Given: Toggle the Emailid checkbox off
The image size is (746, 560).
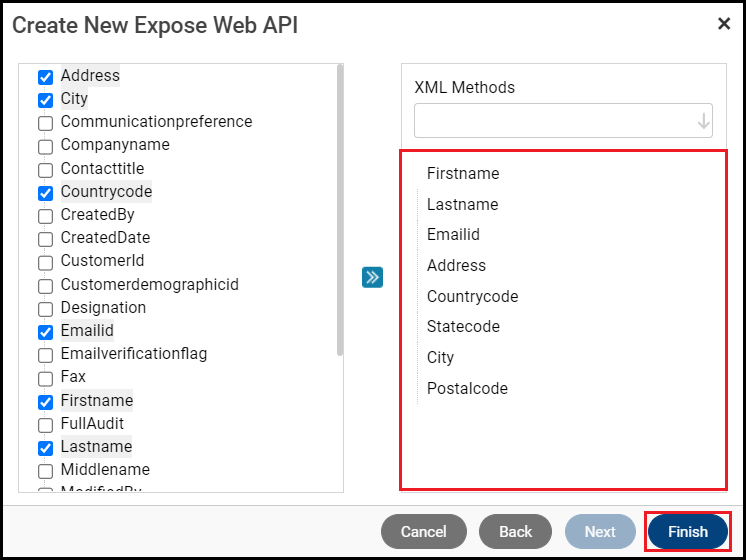Looking at the screenshot, I should [45, 332].
